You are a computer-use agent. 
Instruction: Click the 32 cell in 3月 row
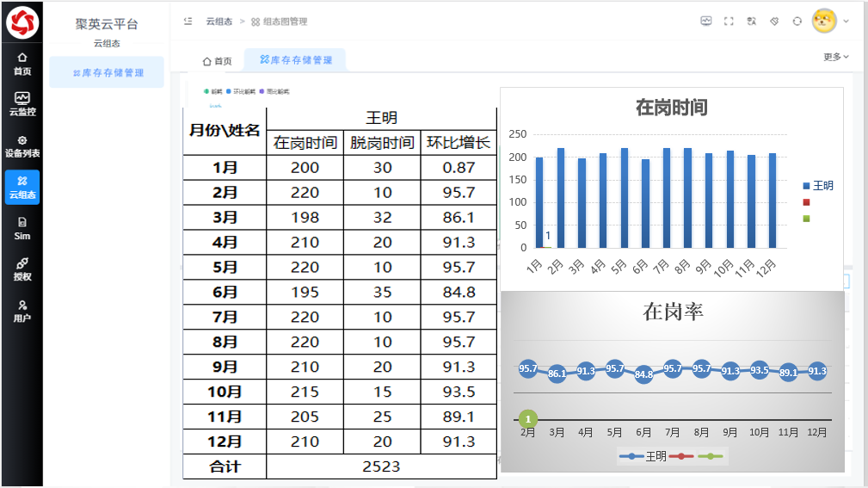point(382,217)
